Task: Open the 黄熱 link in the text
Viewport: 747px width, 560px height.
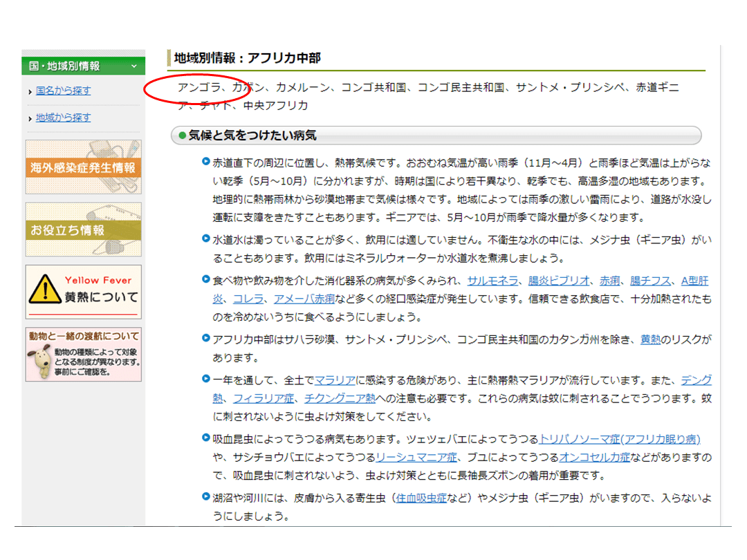Action: (650, 340)
